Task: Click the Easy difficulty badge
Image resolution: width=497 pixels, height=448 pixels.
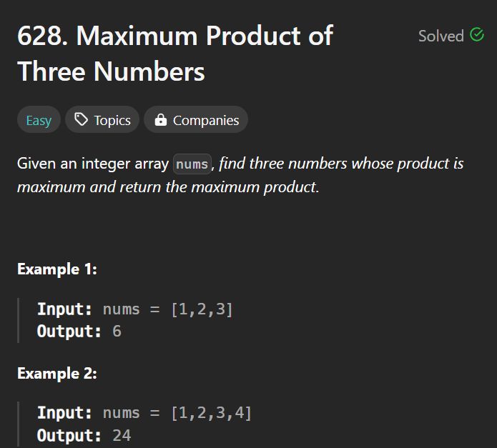Action: tap(39, 120)
